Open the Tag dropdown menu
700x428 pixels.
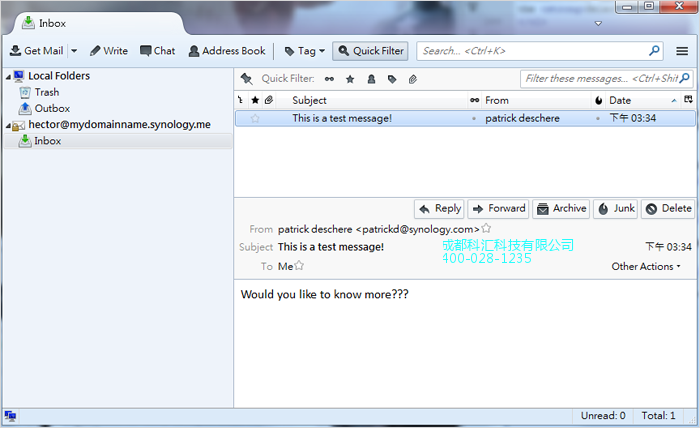pos(305,51)
